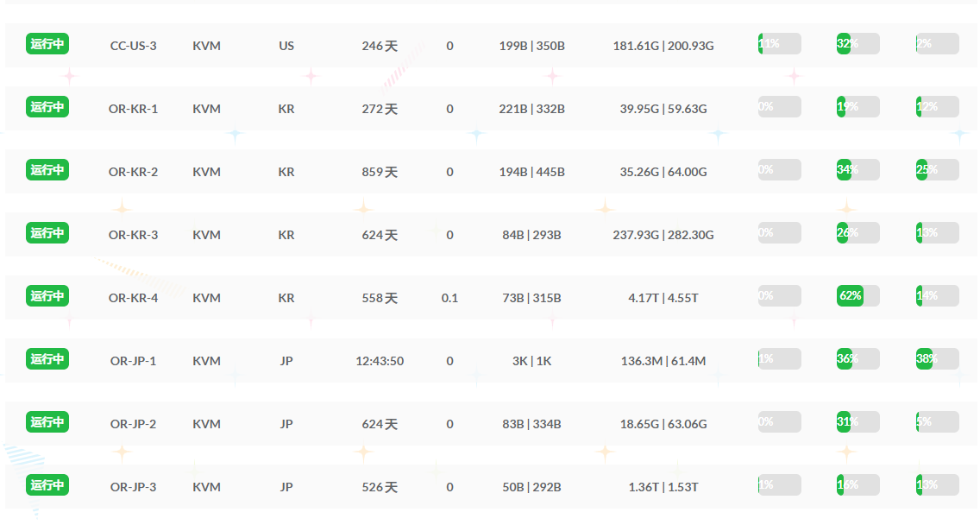This screenshot has height=525, width=980.
Task: Click the 25% usage bar for OR-KR-2
Action: point(937,170)
